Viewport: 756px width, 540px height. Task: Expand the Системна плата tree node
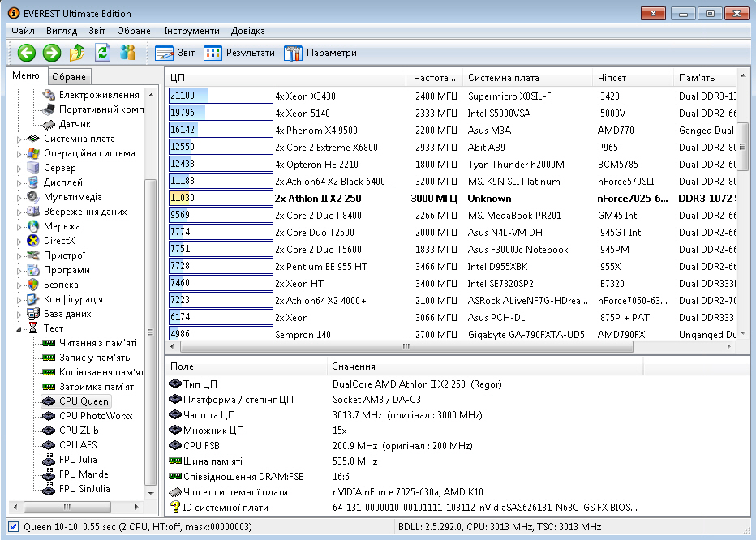(19, 139)
